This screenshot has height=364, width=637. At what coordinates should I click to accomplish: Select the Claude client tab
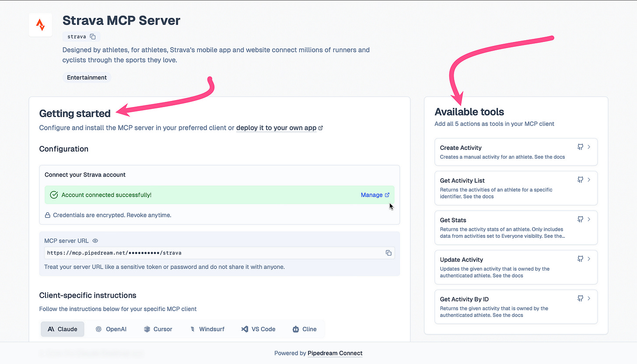click(63, 329)
